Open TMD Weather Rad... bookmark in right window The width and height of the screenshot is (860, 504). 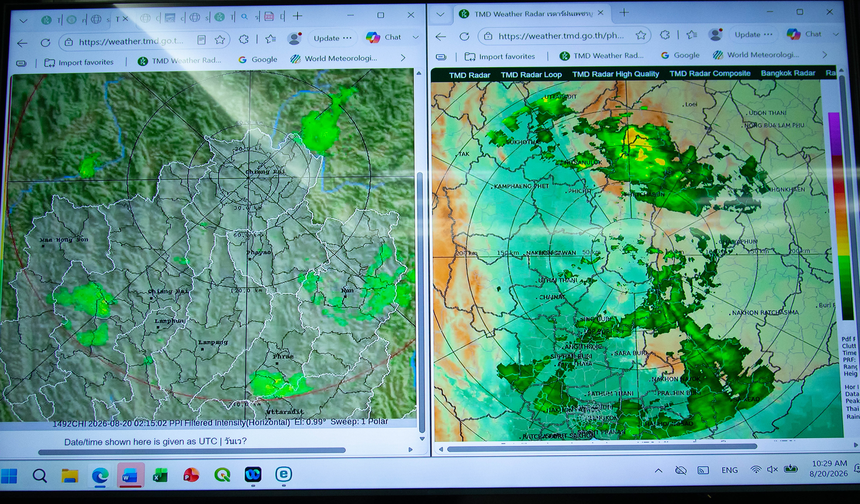pyautogui.click(x=601, y=56)
